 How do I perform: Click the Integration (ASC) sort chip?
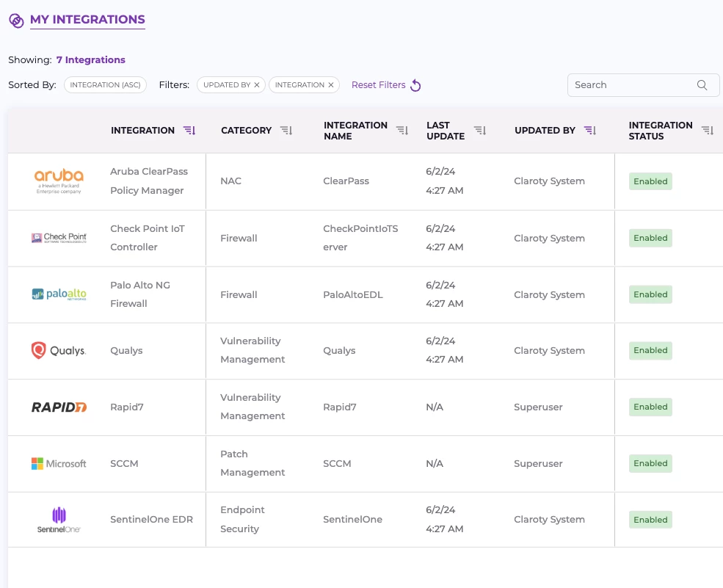point(106,85)
